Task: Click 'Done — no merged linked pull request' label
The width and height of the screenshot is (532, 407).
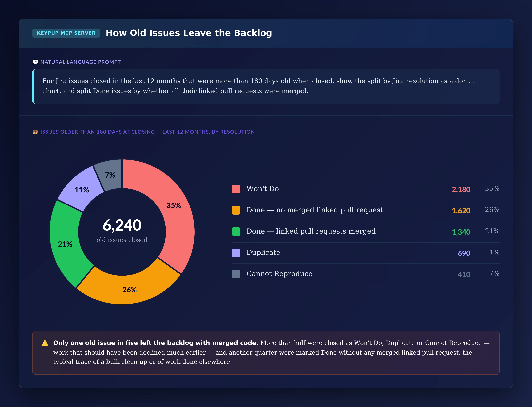Action: [315, 210]
